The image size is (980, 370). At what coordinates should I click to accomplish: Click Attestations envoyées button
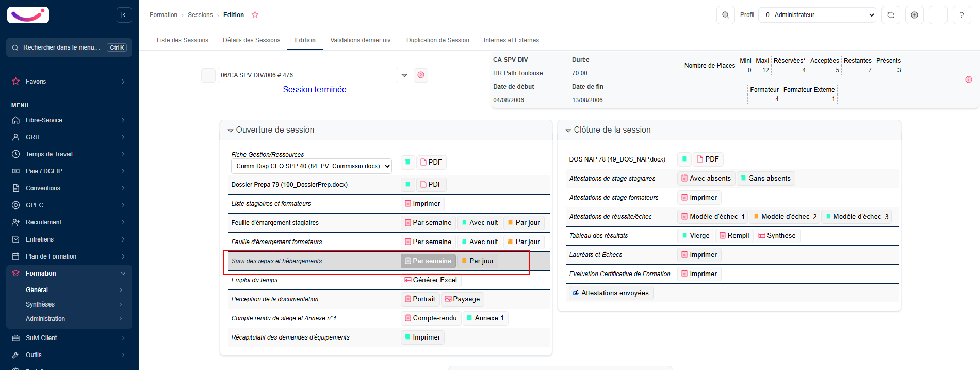[x=611, y=293]
